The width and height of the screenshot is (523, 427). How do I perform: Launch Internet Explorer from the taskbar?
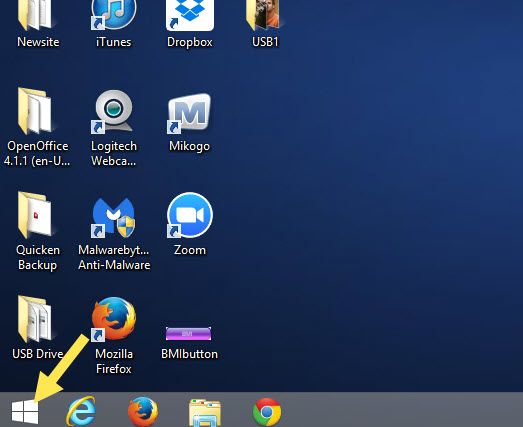tap(81, 411)
